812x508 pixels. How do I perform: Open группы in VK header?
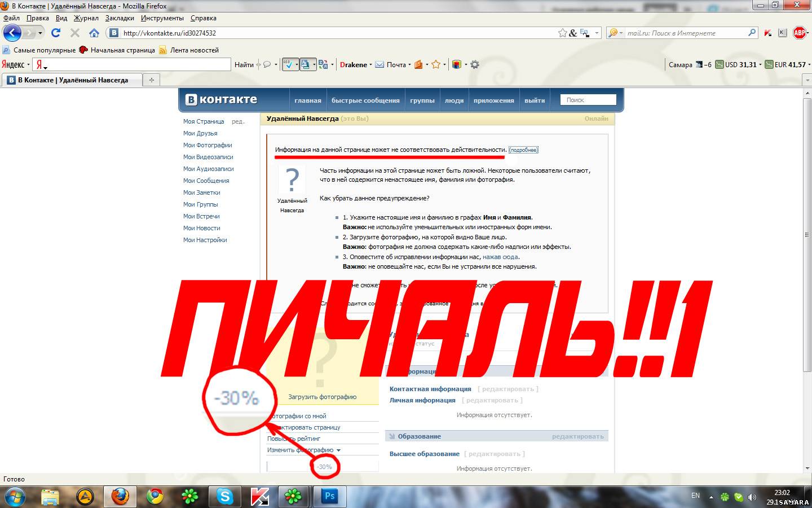(422, 100)
